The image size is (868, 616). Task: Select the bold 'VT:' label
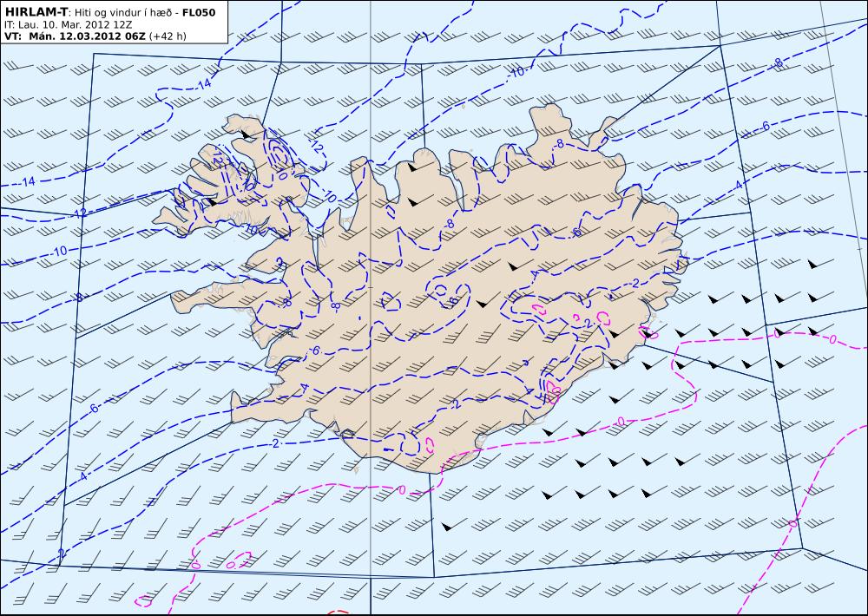pos(15,36)
